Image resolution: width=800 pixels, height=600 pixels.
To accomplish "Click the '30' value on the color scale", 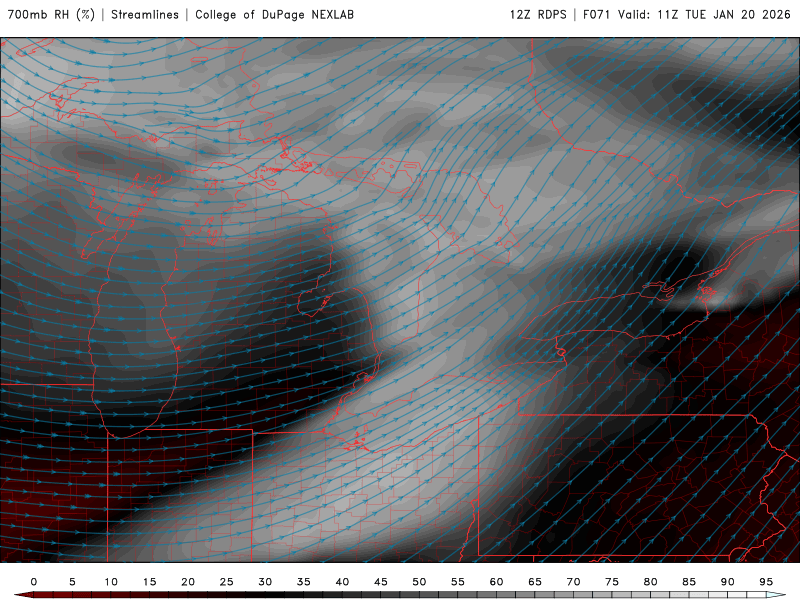I will coord(265,582).
